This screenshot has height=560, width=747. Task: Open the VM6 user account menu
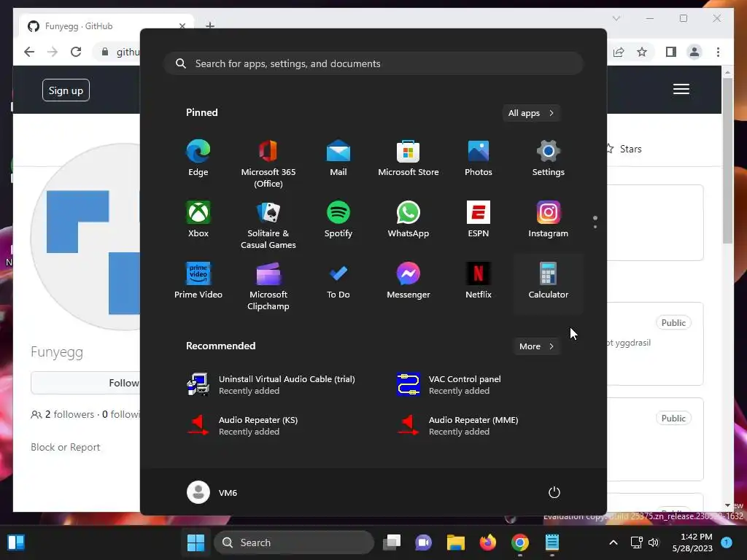[x=212, y=492]
